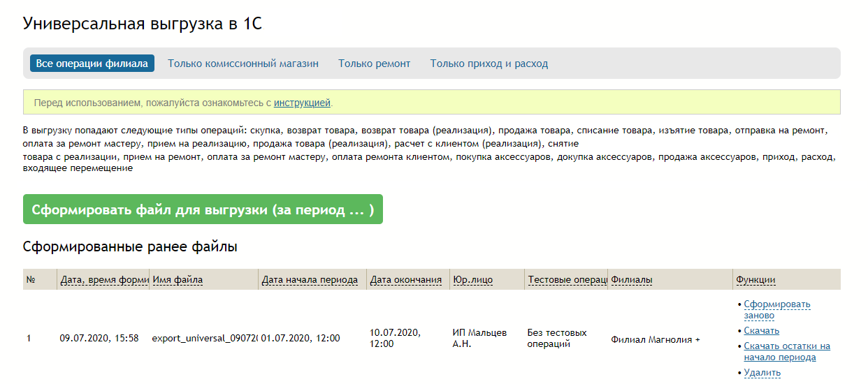868x384 pixels.
Task: Click the 'Удалить' link
Action: pos(762,373)
